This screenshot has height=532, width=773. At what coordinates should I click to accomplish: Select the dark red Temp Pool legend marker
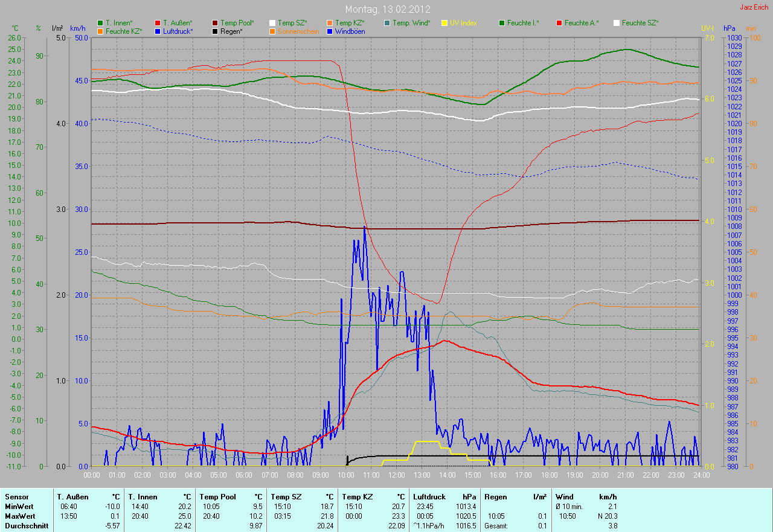pos(215,23)
